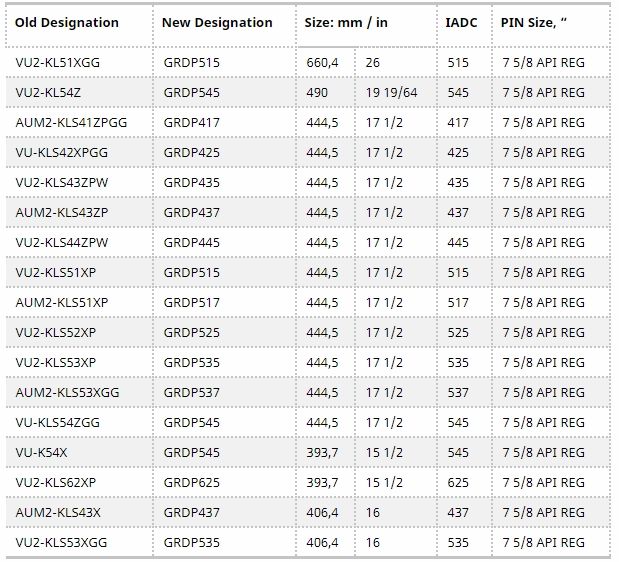619x562 pixels.
Task: Click the 660,4 mm size cell
Action: coord(322,62)
